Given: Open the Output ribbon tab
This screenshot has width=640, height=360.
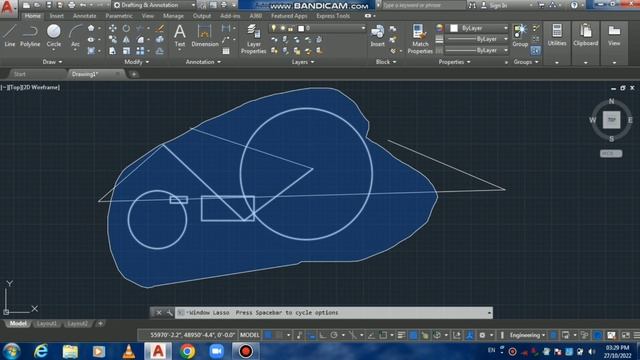Looking at the screenshot, I should tap(202, 16).
